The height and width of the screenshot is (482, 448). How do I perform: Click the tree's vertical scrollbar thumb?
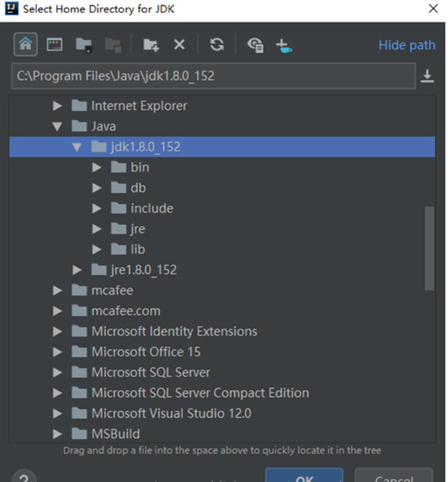[430, 249]
